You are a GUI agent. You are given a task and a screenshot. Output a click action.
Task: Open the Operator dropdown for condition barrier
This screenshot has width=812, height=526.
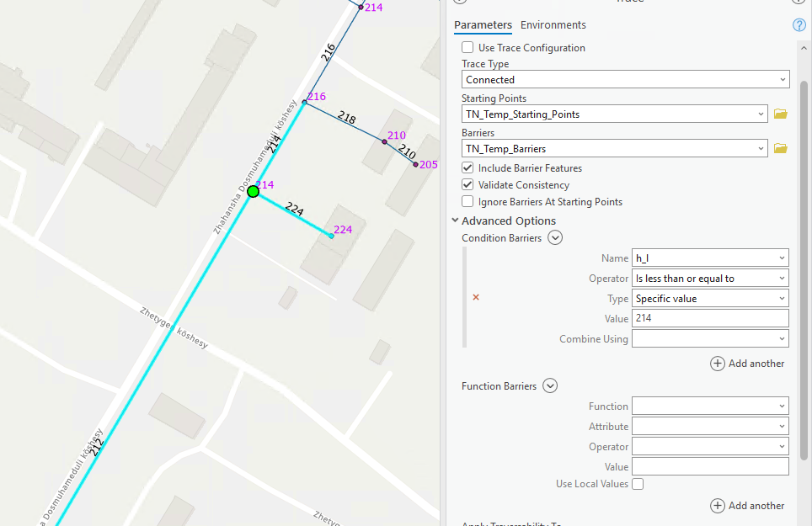tap(710, 279)
